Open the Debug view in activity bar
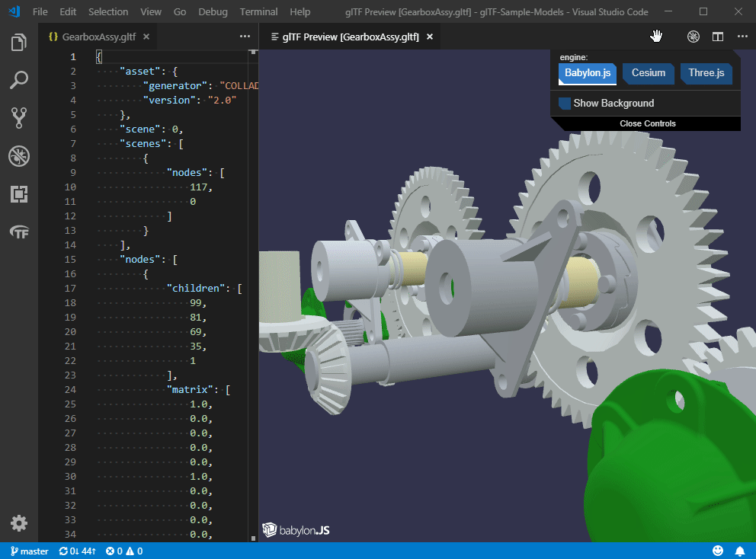This screenshot has height=559, width=756. point(19,156)
